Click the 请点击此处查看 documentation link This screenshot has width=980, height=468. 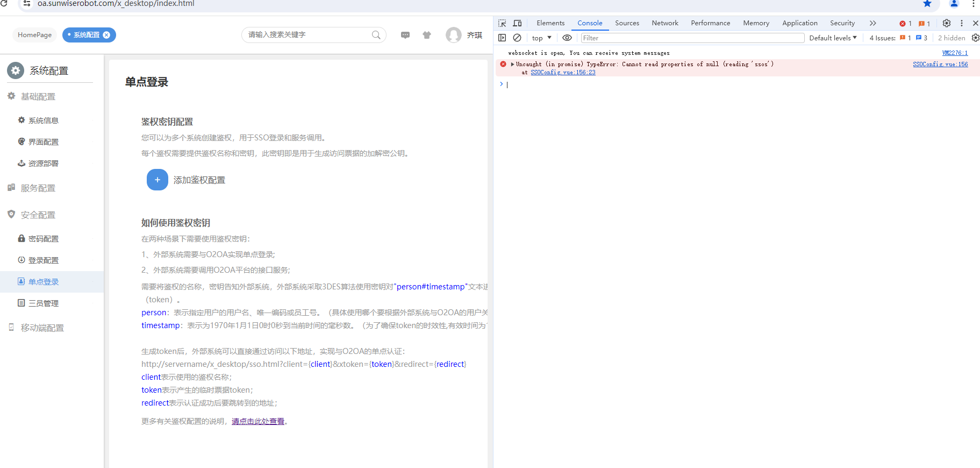[x=258, y=421]
